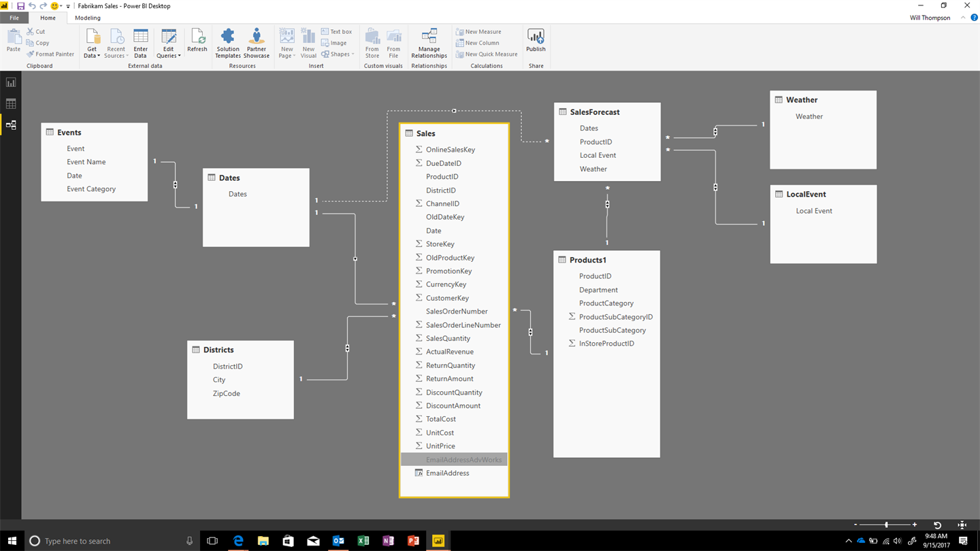The width and height of the screenshot is (980, 551).
Task: Activate the Format Painter tool
Action: [x=50, y=54]
